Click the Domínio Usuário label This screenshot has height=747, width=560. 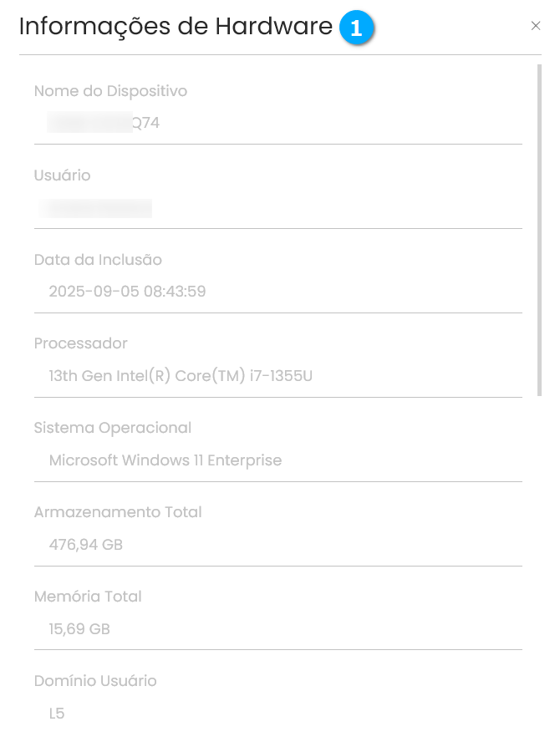point(95,681)
